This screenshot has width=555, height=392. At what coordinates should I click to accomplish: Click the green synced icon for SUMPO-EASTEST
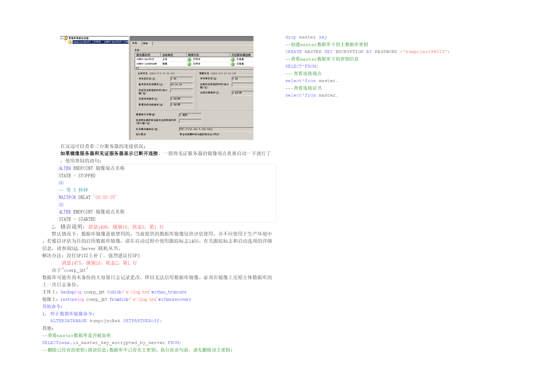(x=189, y=59)
